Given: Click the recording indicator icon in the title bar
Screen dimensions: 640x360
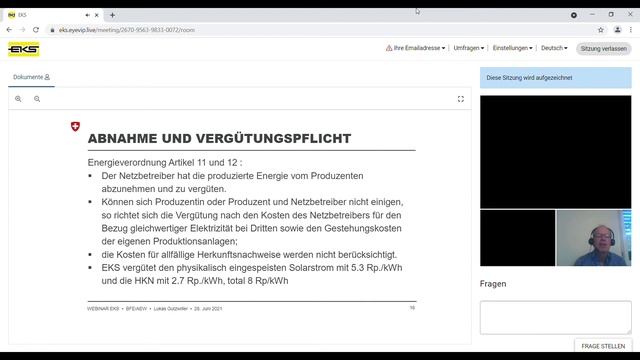Looking at the screenshot, I should pos(574,15).
